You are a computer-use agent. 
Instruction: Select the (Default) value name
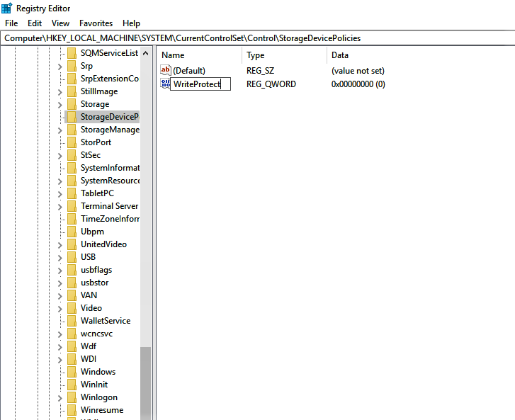click(x=189, y=71)
